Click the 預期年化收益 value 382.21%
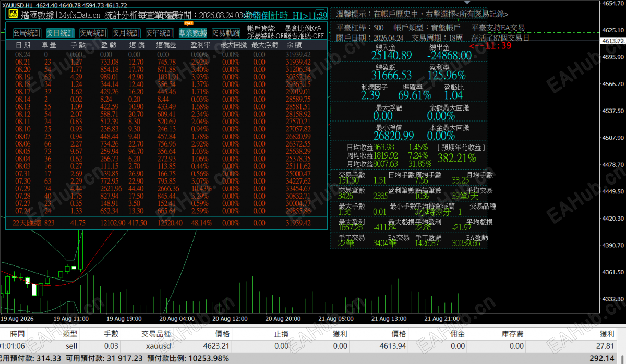The width and height of the screenshot is (626, 364). click(x=456, y=158)
